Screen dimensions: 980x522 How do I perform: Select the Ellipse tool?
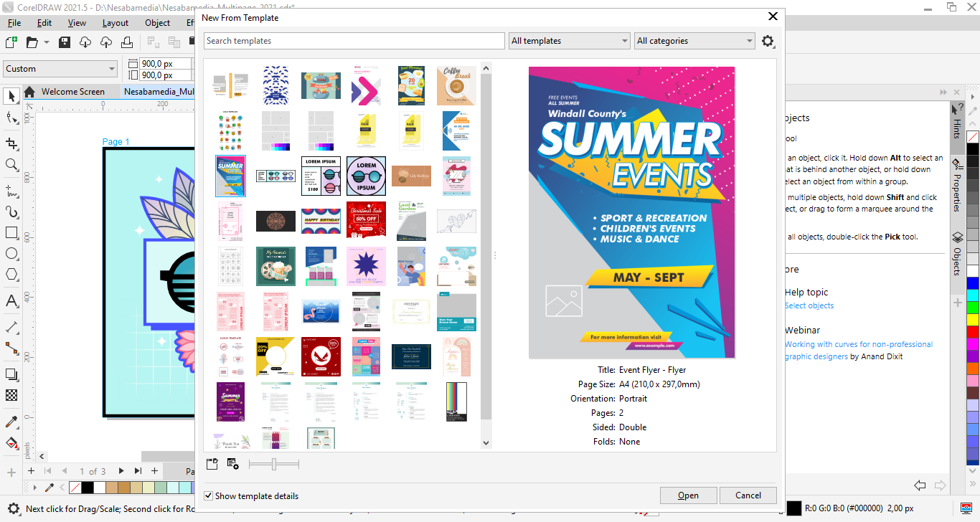[11, 254]
